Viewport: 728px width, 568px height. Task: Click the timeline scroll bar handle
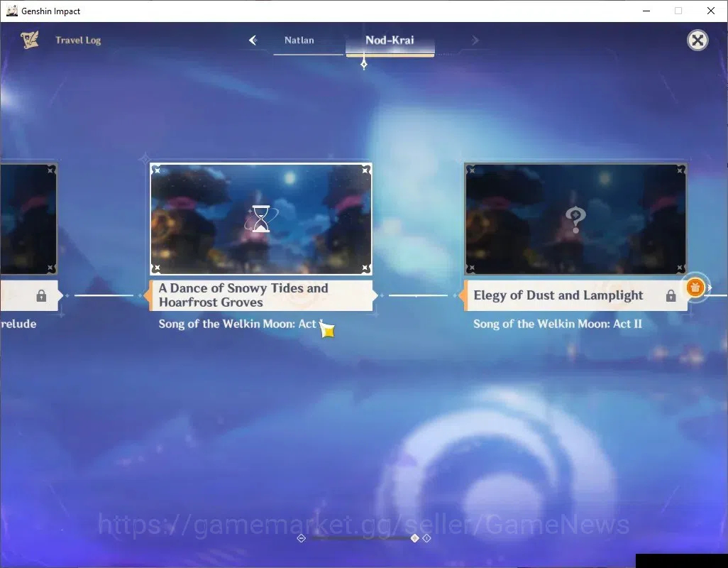point(414,538)
